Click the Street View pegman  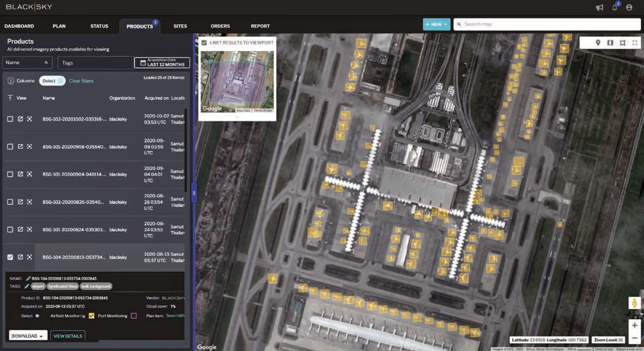[634, 303]
